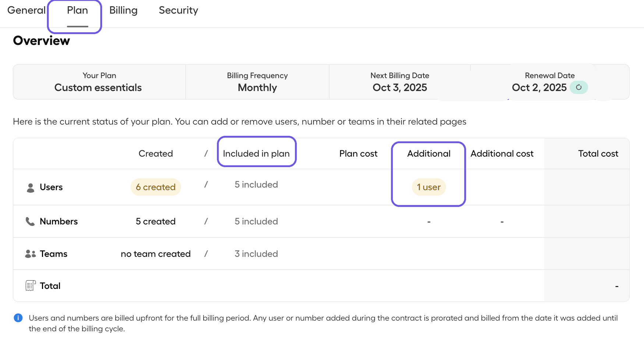Click the Users person icon
Viewport: 644px width, 342px height.
31,188
